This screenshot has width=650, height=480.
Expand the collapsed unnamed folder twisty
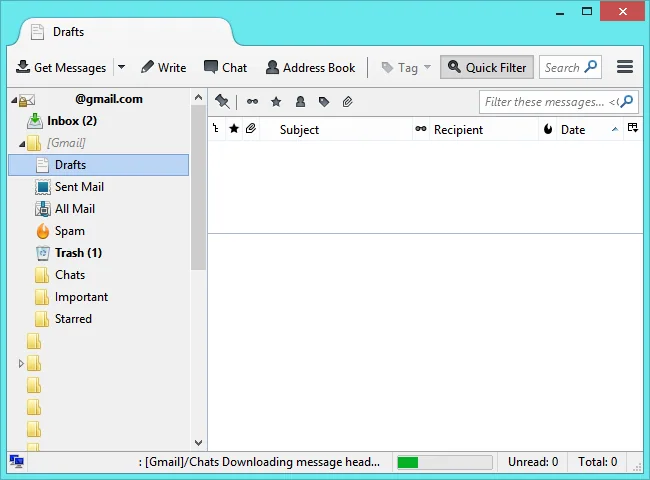[21, 364]
